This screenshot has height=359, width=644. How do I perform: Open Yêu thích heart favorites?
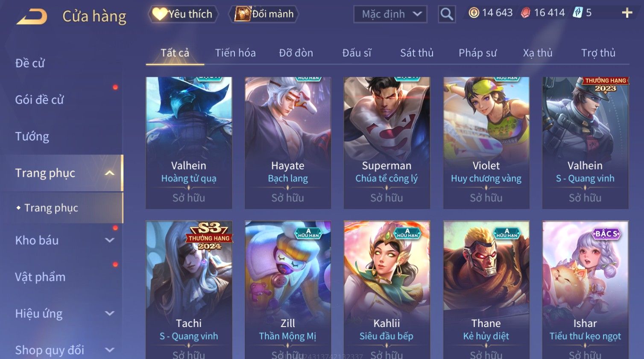click(x=183, y=14)
